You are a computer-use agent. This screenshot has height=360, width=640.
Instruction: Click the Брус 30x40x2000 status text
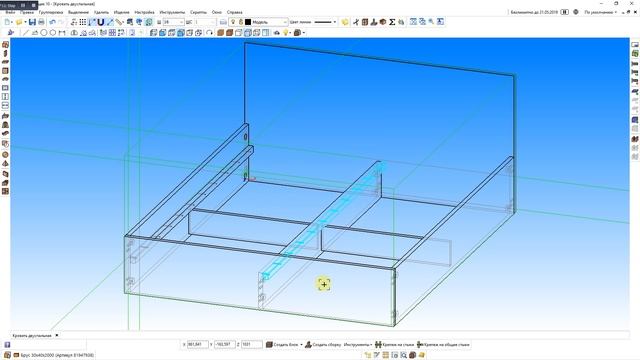tap(57, 355)
